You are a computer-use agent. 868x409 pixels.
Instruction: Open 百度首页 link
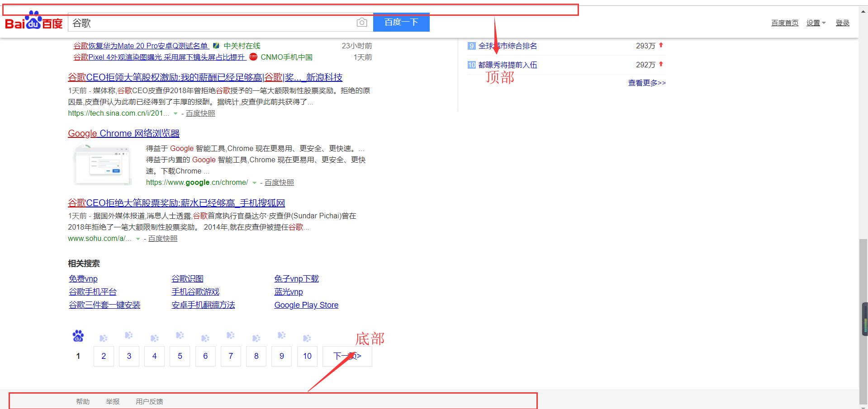pos(785,23)
